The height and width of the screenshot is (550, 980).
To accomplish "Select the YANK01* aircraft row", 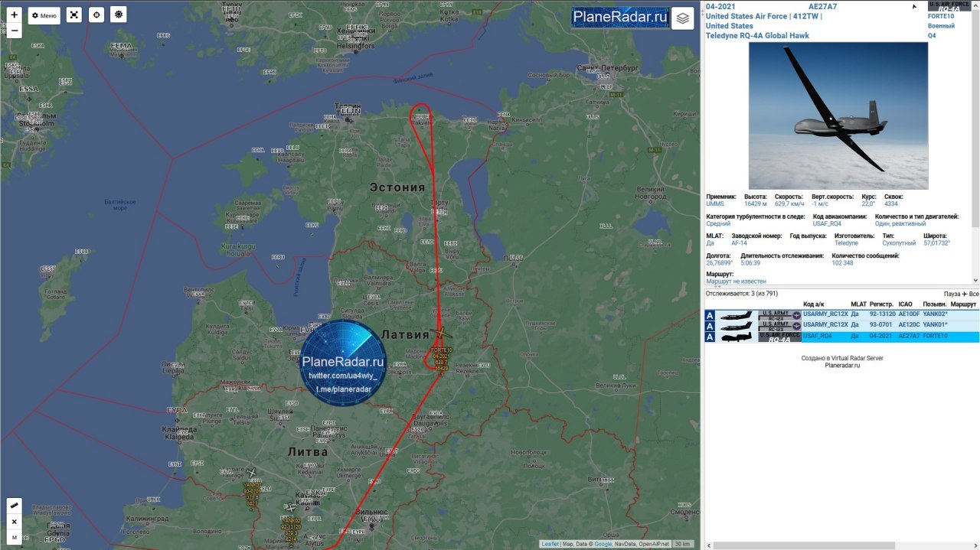I will click(841, 325).
